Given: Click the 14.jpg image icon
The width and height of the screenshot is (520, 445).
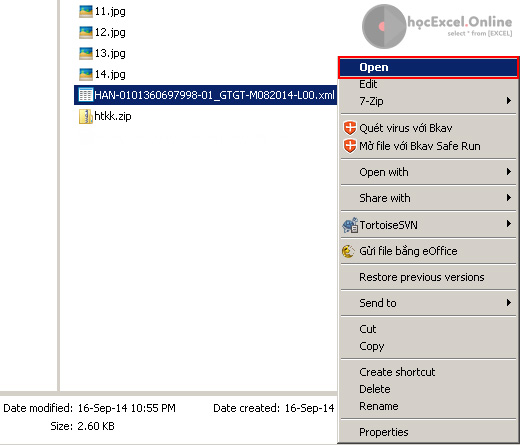Looking at the screenshot, I should coord(86,74).
